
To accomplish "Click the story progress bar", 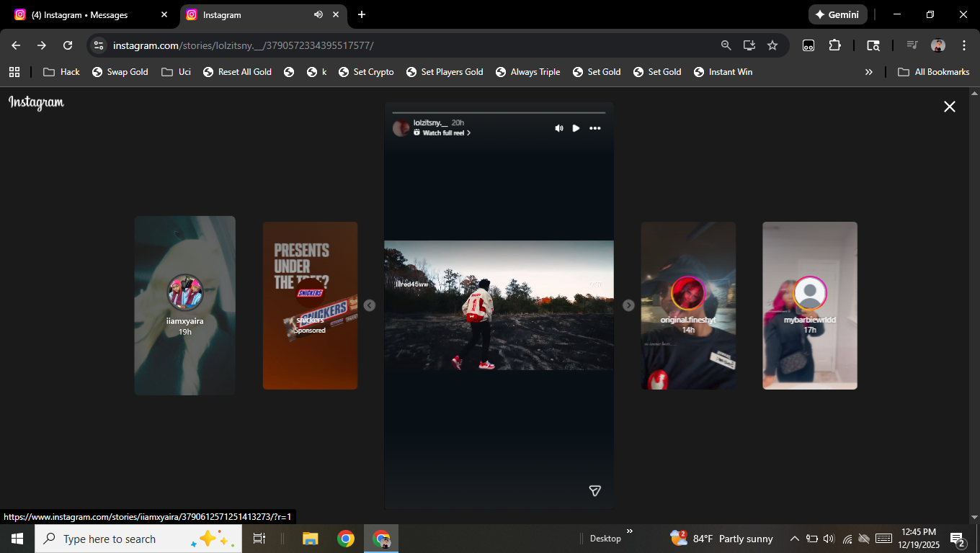I will click(499, 112).
